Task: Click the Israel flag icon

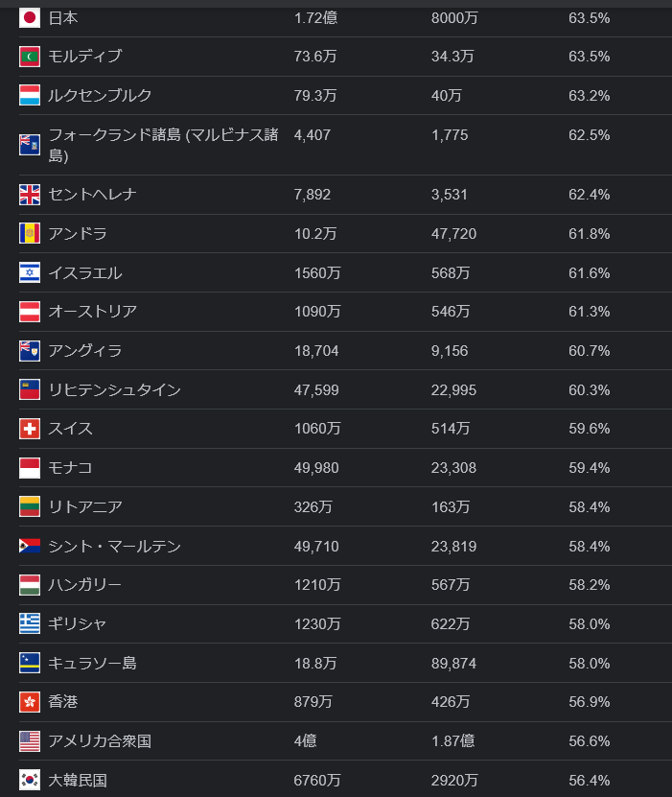Action: 30,272
